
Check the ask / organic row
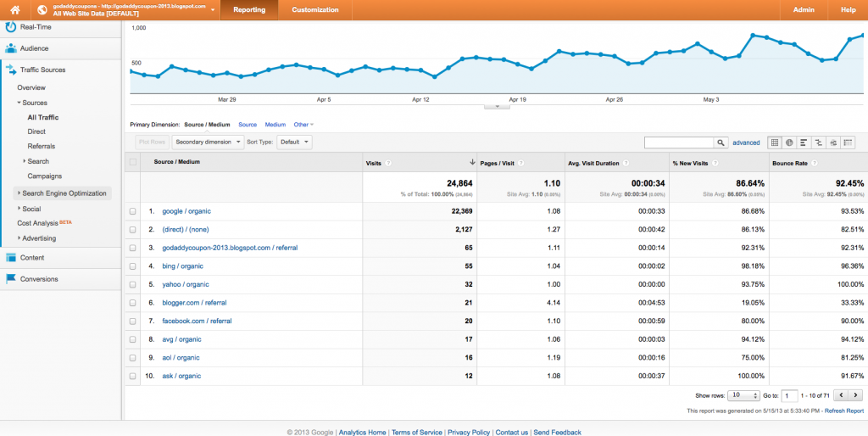coord(132,376)
